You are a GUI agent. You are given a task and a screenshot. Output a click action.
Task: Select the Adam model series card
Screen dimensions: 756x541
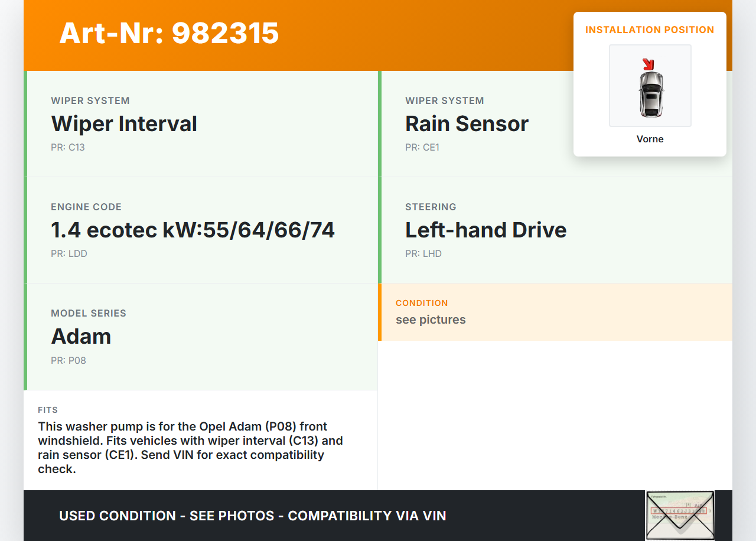pyautogui.click(x=201, y=337)
